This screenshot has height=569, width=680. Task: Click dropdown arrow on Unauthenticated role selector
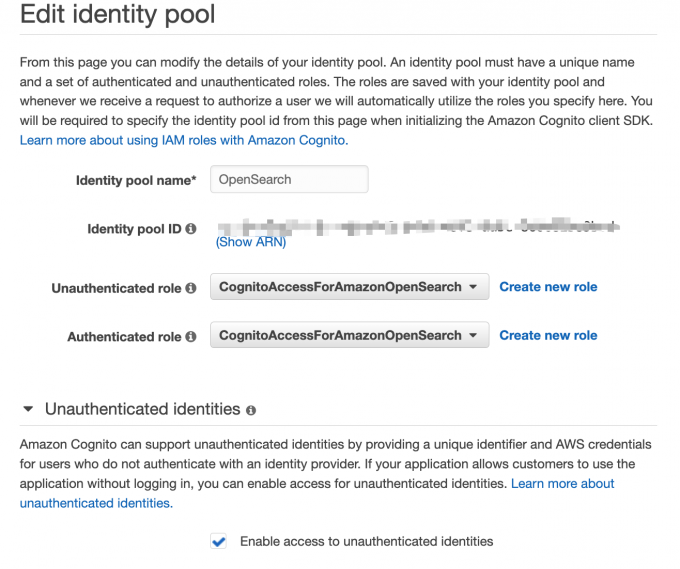(x=473, y=287)
